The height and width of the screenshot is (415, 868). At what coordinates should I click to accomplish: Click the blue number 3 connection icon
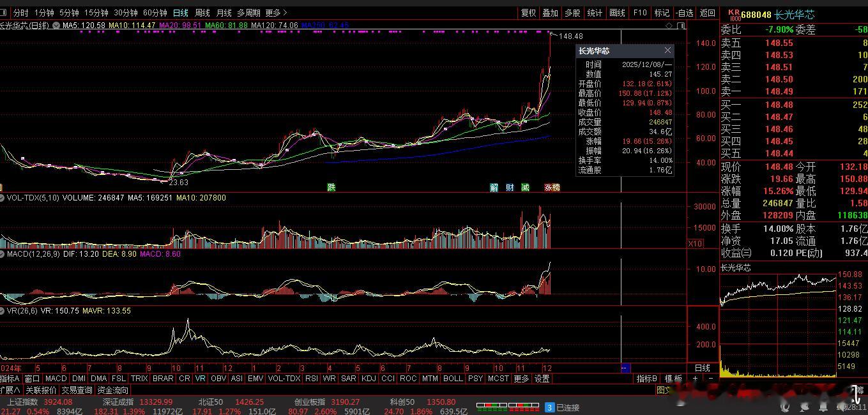[549, 407]
